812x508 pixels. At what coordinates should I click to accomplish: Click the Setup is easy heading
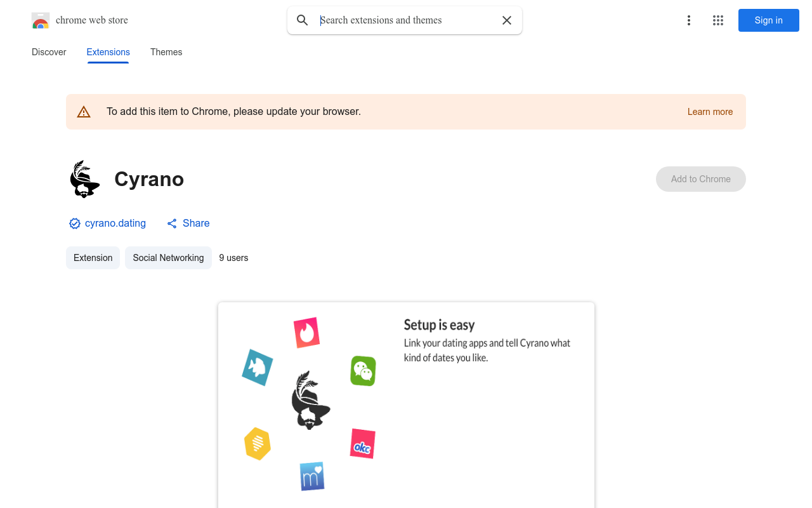coord(440,325)
